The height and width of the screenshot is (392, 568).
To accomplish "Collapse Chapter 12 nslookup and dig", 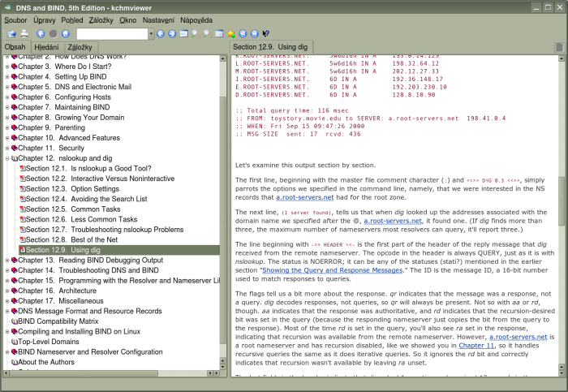I will click(x=7, y=158).
